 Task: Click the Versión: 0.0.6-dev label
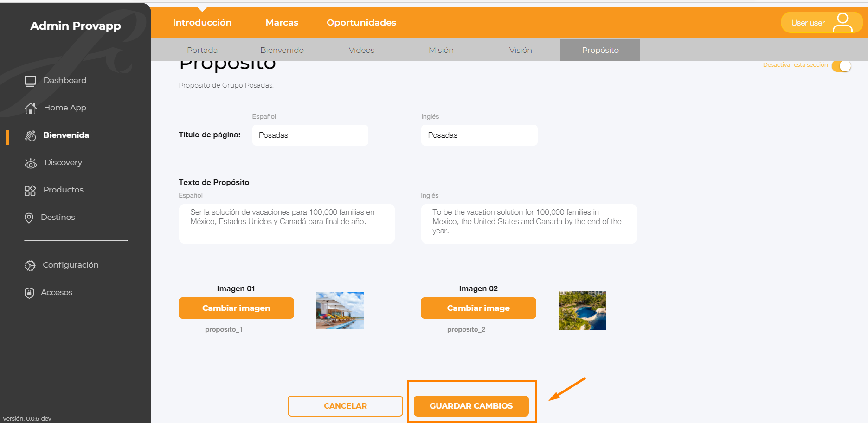pos(27,418)
